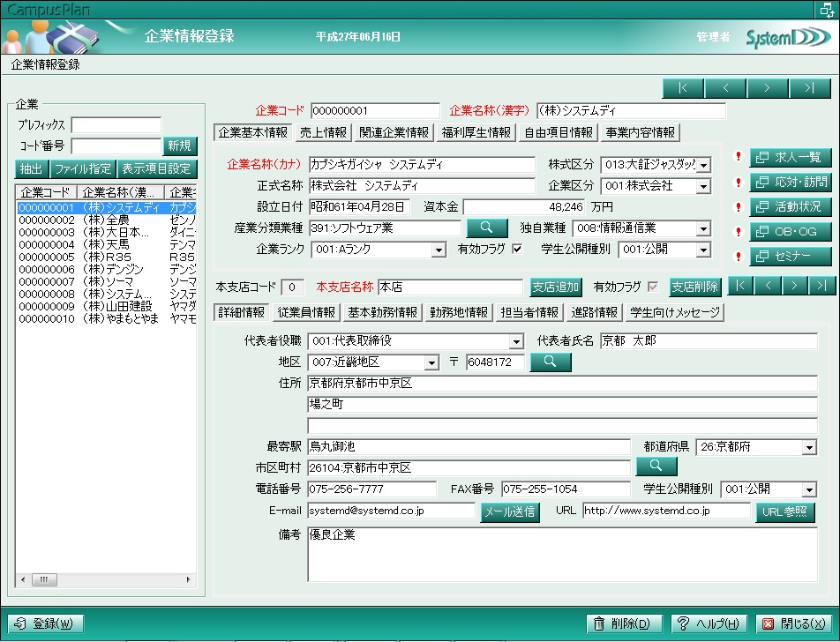Go to next branch record arrow

tap(794, 286)
